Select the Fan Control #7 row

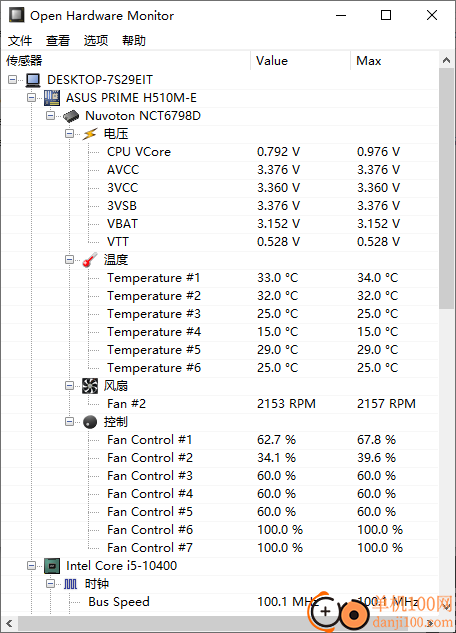click(x=220, y=548)
